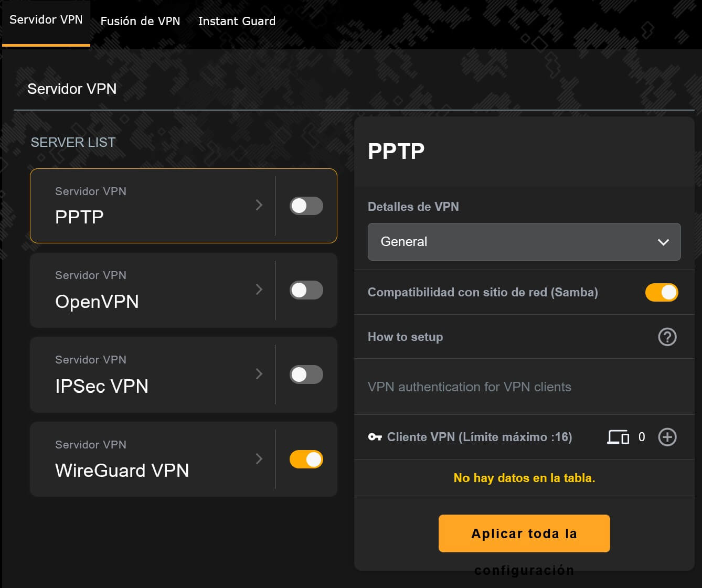
Task: Open OpenVPN details via its chevron arrow
Action: (x=259, y=290)
